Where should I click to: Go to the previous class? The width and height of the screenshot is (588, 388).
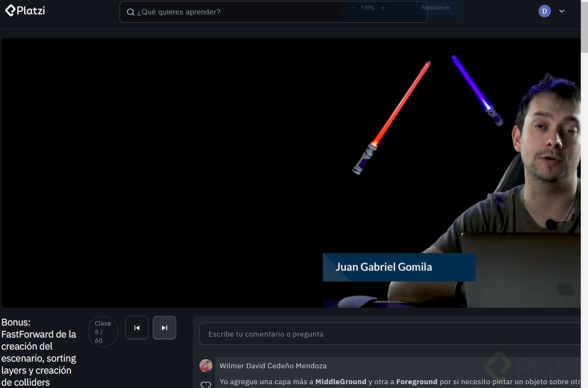(137, 328)
